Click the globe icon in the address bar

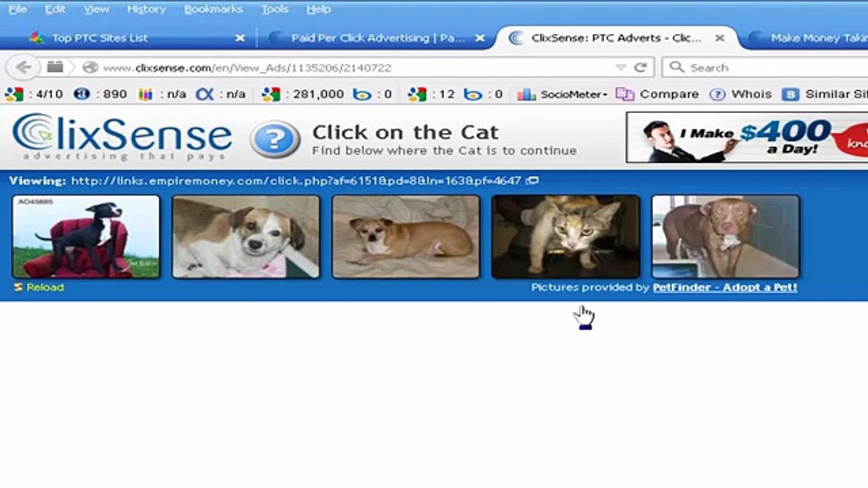pyautogui.click(x=90, y=68)
